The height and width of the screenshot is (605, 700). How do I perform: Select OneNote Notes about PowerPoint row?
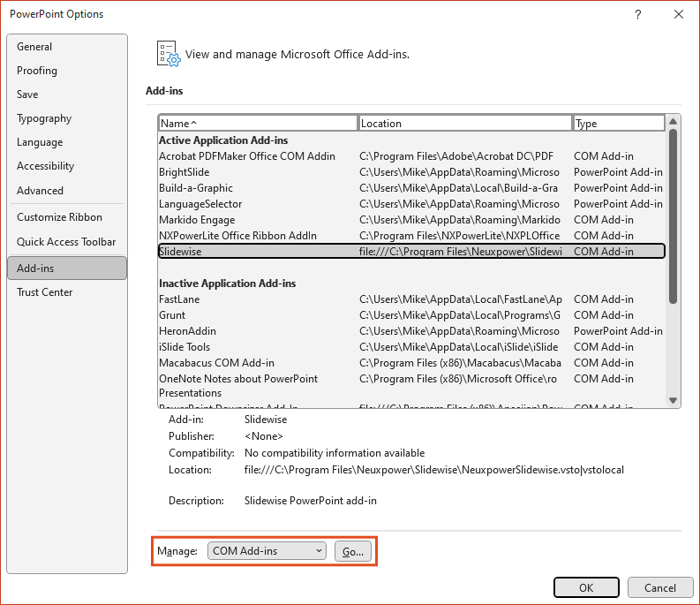click(411, 386)
